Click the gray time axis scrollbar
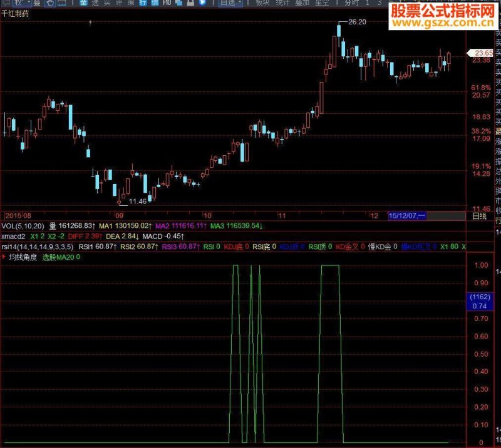 pyautogui.click(x=446, y=216)
